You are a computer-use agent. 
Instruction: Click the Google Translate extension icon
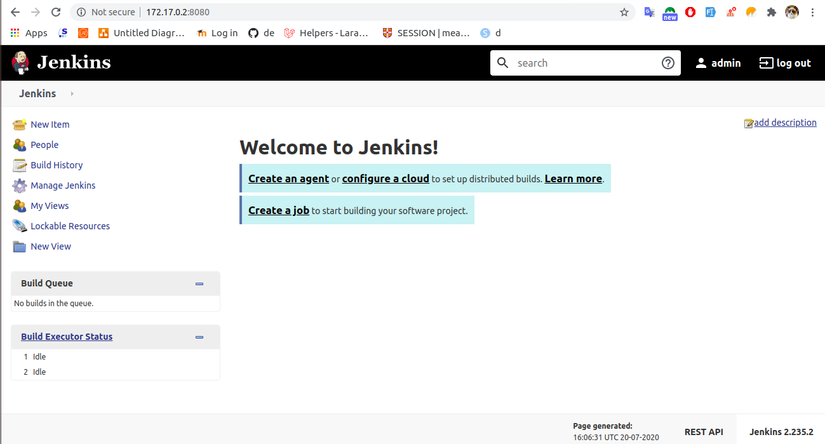pyautogui.click(x=649, y=12)
